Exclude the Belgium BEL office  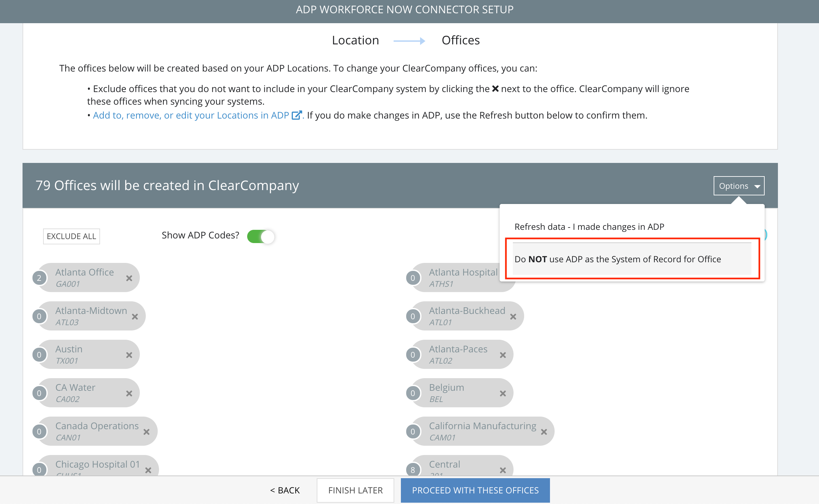503,393
